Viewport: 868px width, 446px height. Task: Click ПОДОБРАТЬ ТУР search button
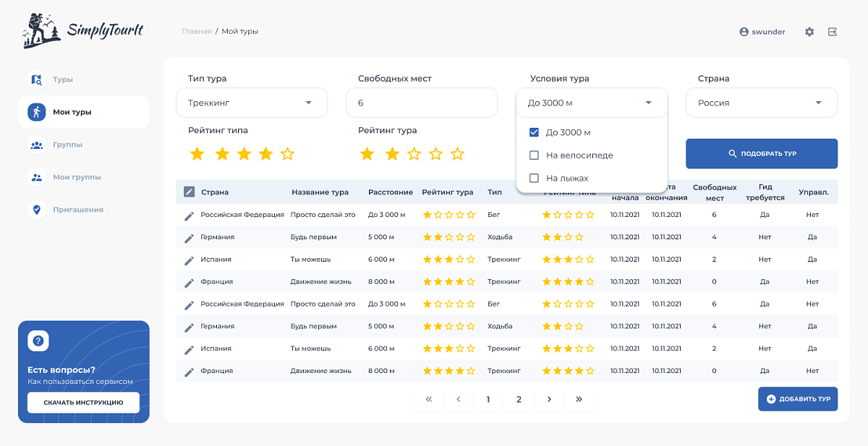click(762, 154)
